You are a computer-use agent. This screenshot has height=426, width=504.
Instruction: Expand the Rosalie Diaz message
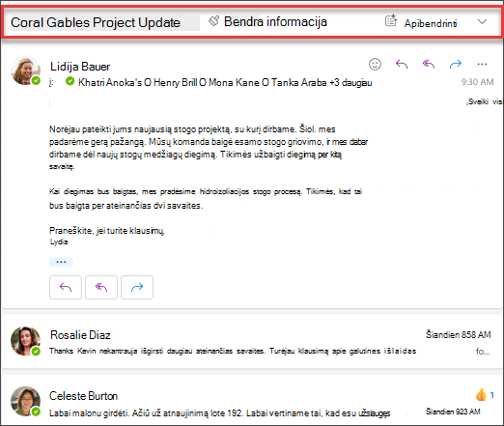(252, 342)
